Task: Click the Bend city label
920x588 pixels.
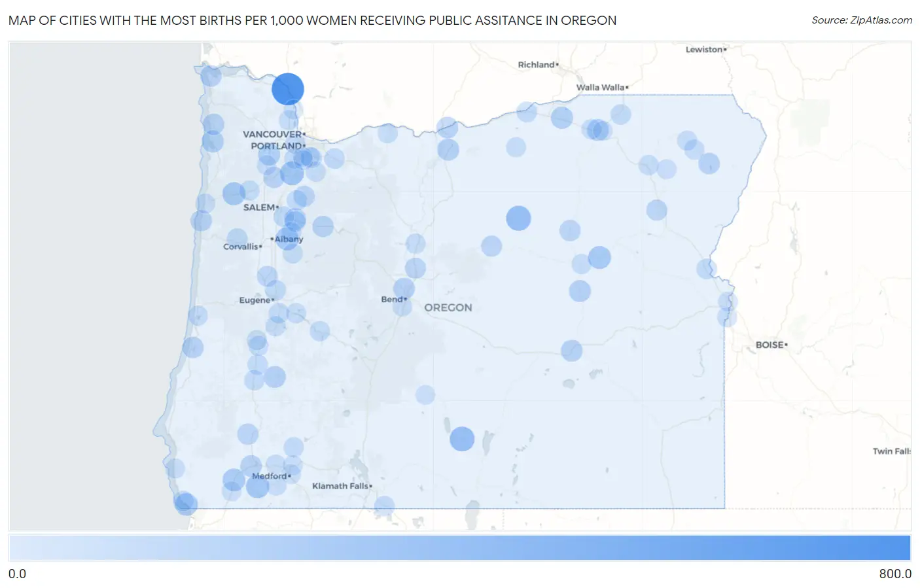Action: [x=393, y=300]
